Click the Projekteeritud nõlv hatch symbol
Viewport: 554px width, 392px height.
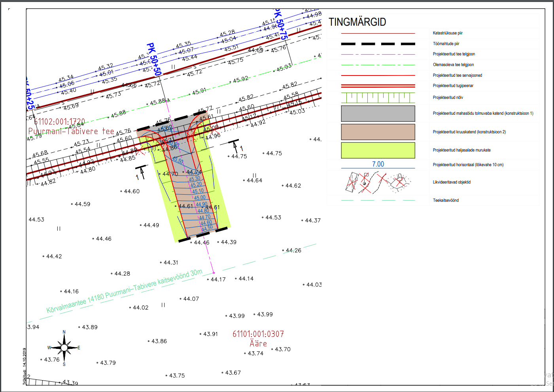coord(378,98)
